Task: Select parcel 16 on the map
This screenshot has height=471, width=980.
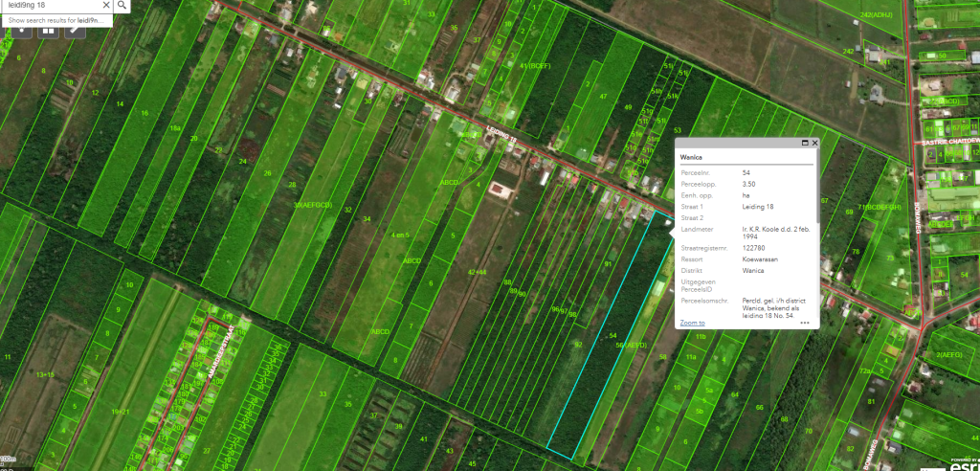Action: click(145, 113)
